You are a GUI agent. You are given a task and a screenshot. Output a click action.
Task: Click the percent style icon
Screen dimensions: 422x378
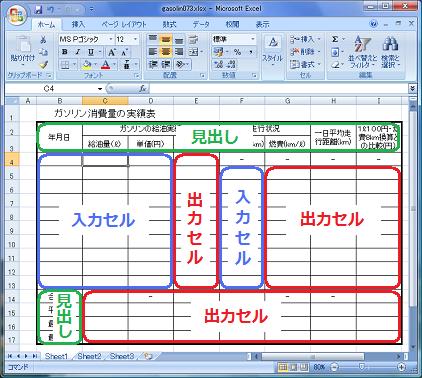(237, 52)
